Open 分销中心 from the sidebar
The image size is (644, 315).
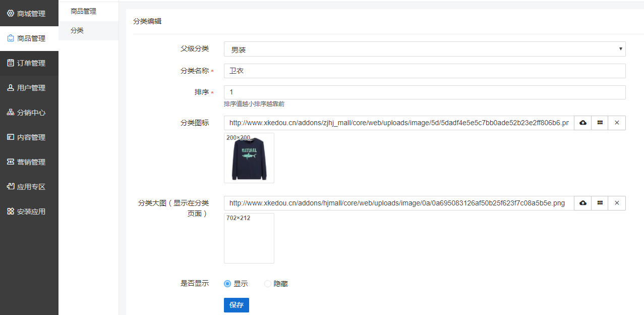[29, 113]
